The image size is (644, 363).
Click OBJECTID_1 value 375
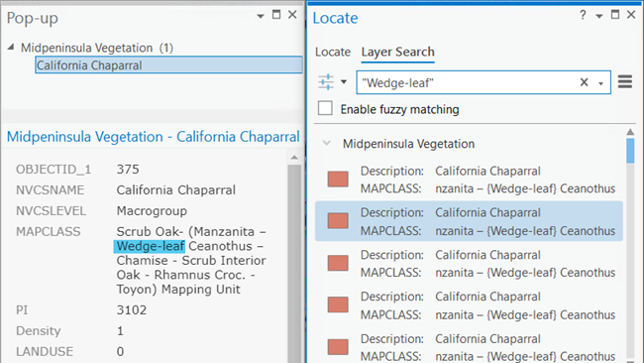(128, 170)
